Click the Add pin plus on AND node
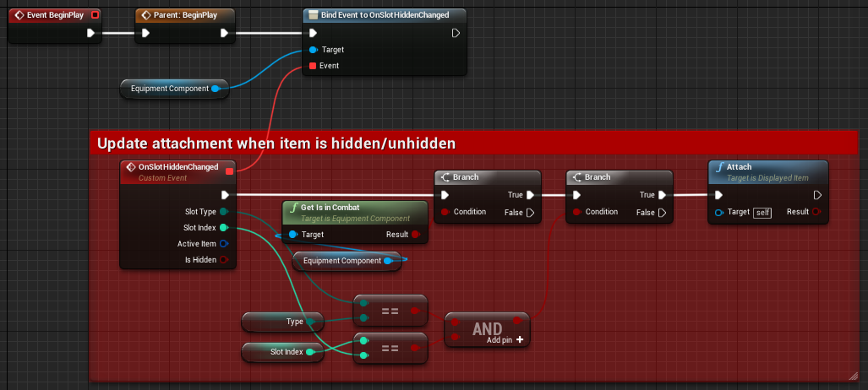 click(520, 339)
